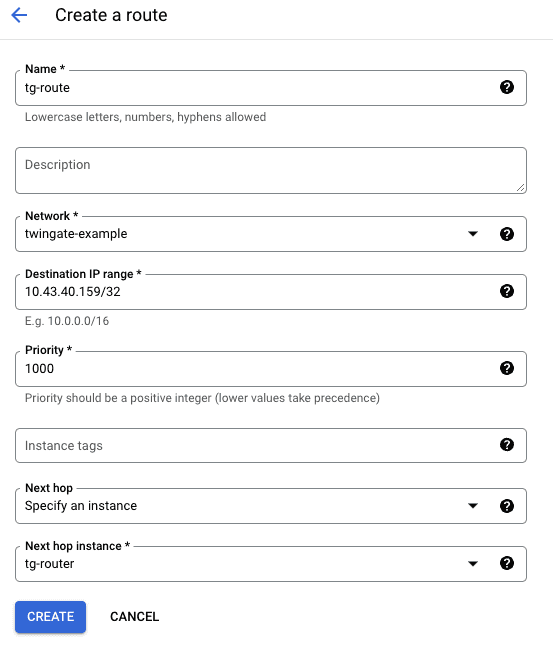The image size is (553, 645).
Task: Open help icon for Network field
Action: tap(507, 234)
